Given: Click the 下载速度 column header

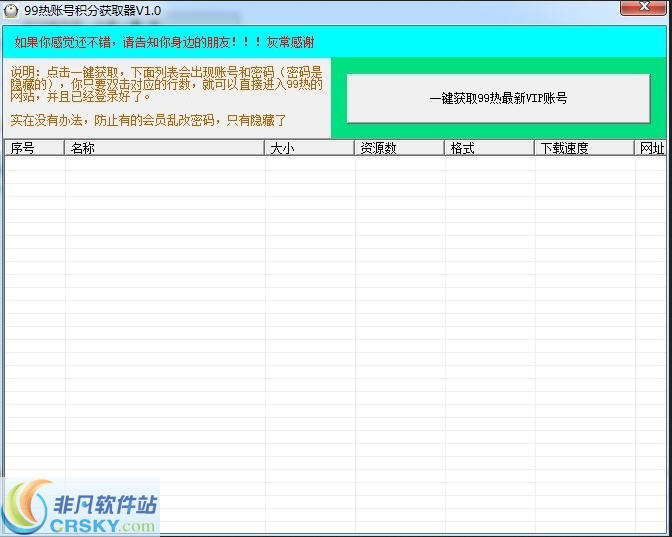Looking at the screenshot, I should pos(584,148).
